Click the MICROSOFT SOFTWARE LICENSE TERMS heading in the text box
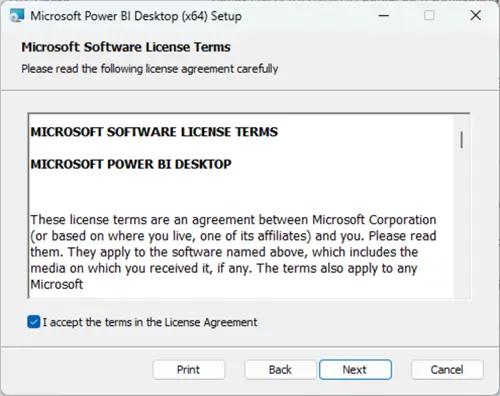The width and height of the screenshot is (500, 396). (x=154, y=132)
